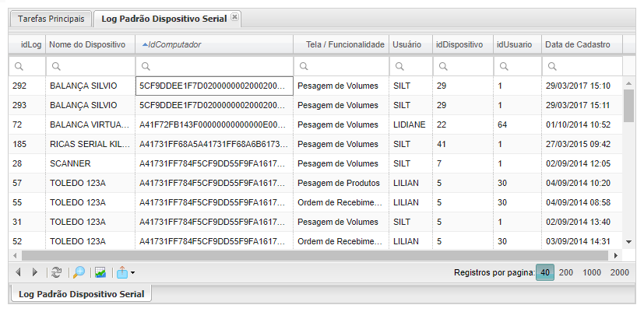Go to previous page with left arrow
Viewport: 644px width, 312px height.
19,272
